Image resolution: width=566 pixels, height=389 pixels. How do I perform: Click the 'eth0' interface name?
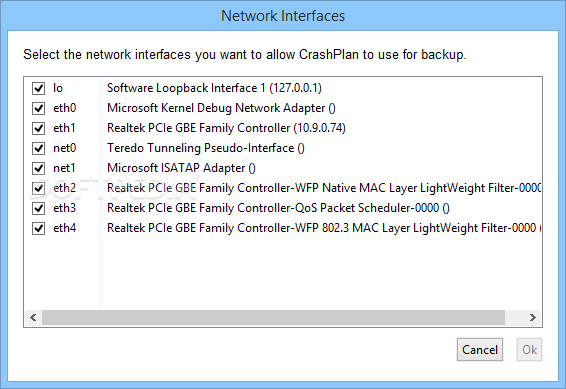click(x=65, y=108)
